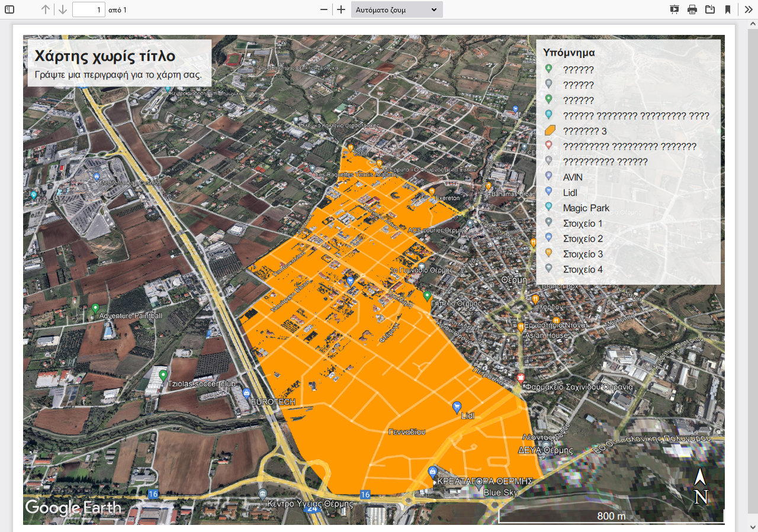The height and width of the screenshot is (532, 758).
Task: Click the current view bookmark icon
Action: pos(728,9)
